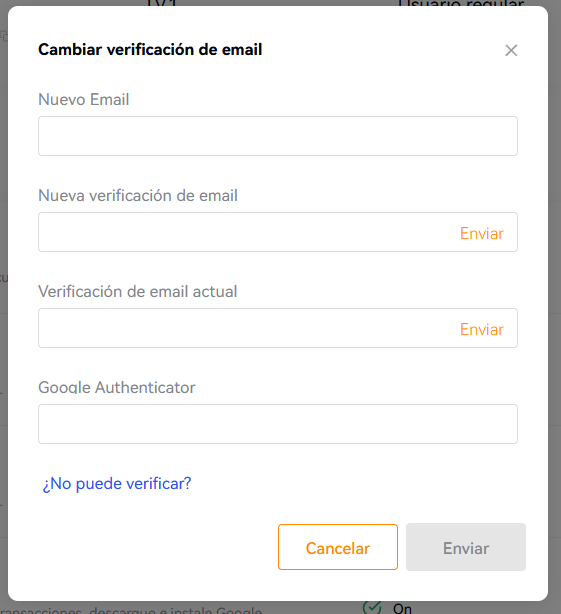This screenshot has height=614, width=561.
Task: Close the Cambiar verificación de email dialog
Action: pyautogui.click(x=511, y=50)
